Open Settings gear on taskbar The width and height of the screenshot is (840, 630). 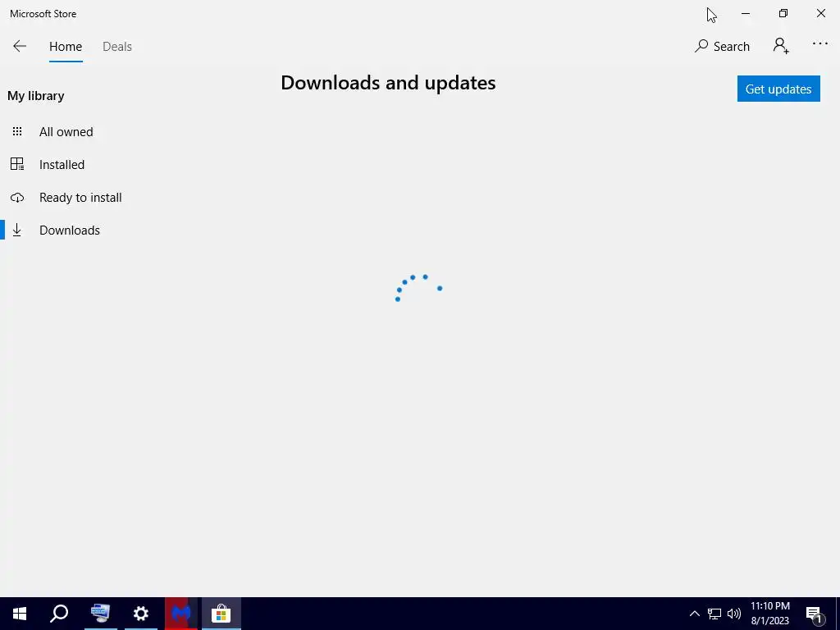(x=140, y=614)
